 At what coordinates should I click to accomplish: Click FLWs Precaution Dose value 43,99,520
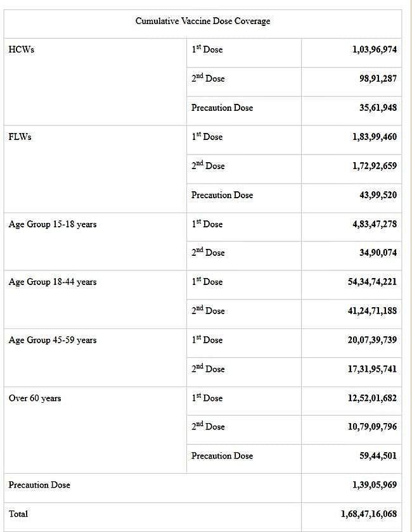(x=378, y=195)
